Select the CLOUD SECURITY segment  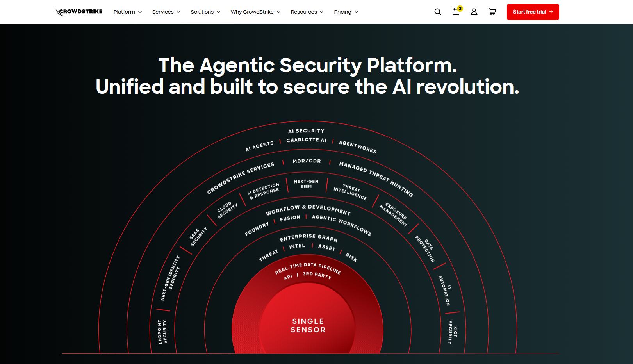click(227, 210)
